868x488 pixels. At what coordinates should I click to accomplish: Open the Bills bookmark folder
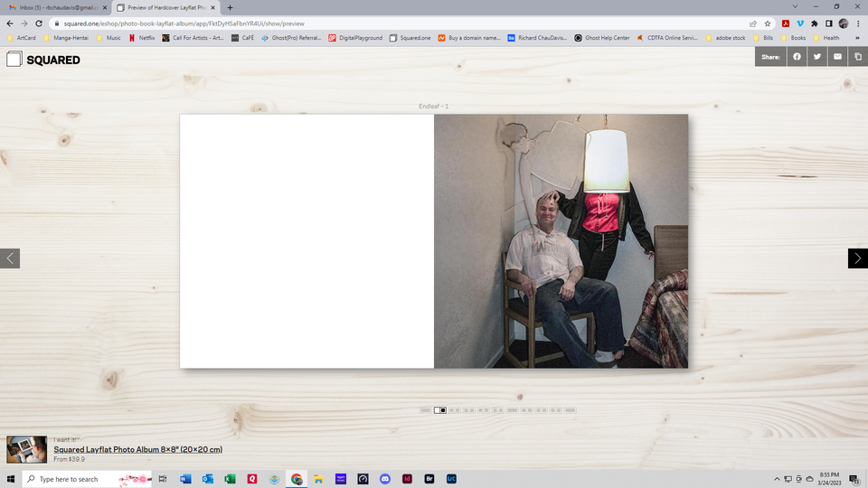[763, 38]
